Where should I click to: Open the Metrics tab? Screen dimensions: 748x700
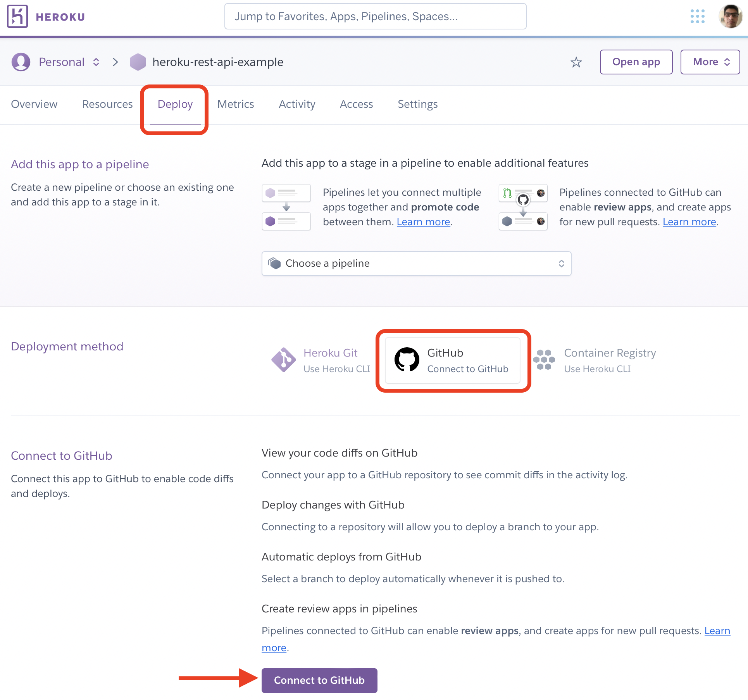pyautogui.click(x=236, y=104)
